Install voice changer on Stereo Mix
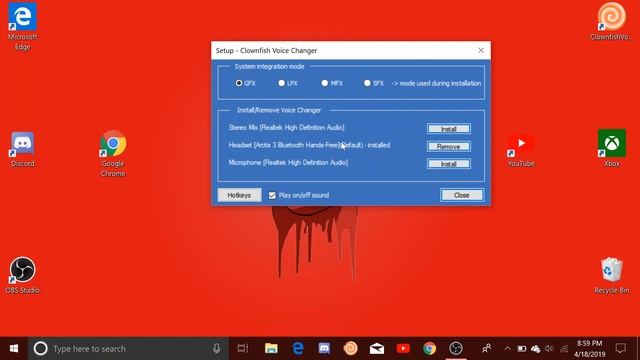This screenshot has height=360, width=640. pos(449,129)
